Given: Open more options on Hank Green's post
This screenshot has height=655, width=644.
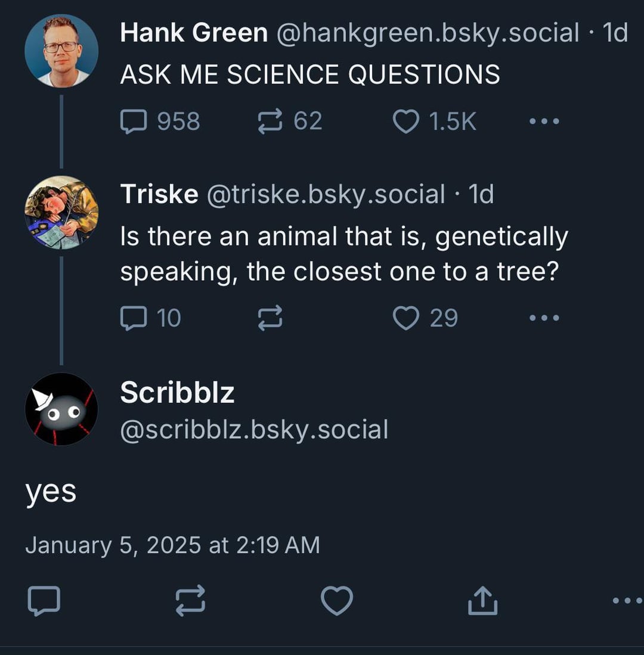Looking at the screenshot, I should click(x=544, y=122).
